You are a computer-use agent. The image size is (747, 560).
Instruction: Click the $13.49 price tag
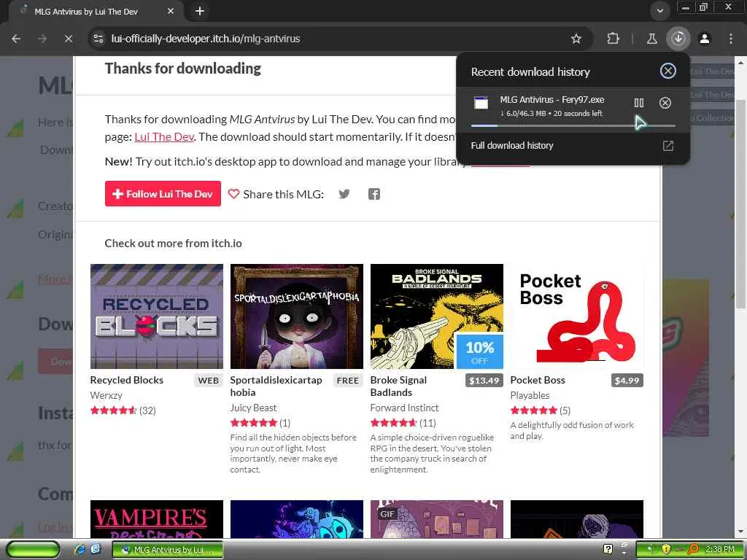[x=484, y=381]
